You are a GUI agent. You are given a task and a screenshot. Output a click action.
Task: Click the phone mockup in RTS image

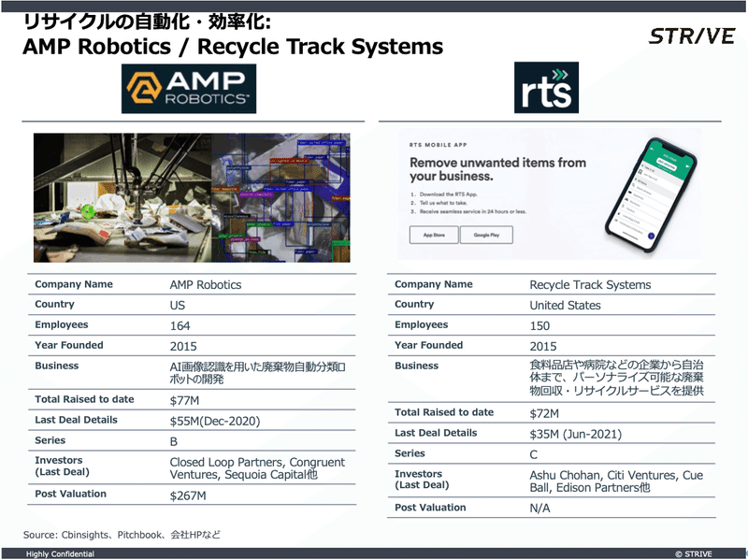click(651, 194)
